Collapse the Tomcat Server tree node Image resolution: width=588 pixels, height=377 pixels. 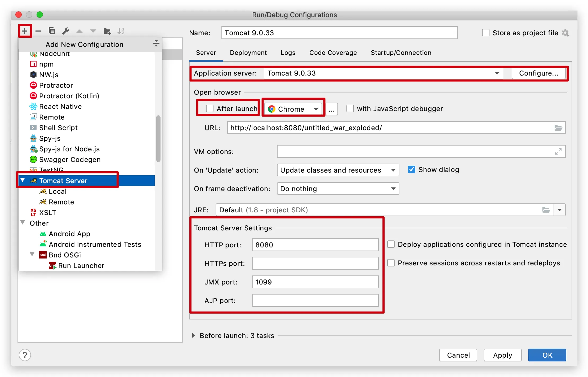[x=23, y=180]
